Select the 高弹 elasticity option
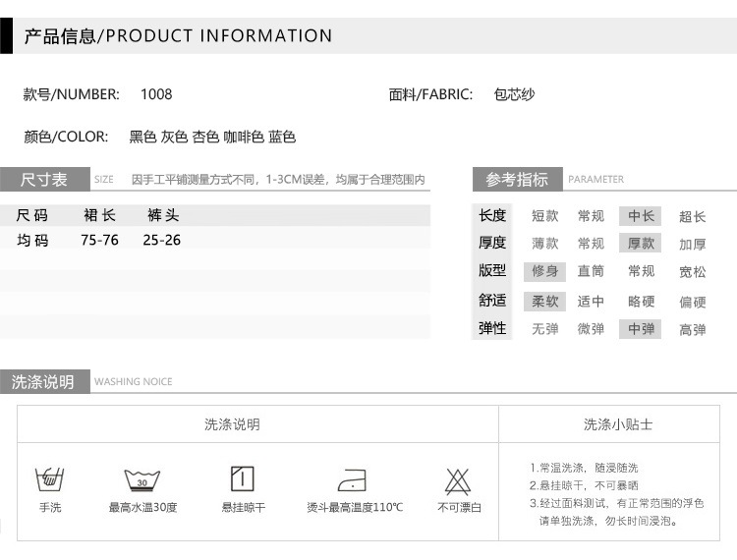This screenshot has height=560, width=737. pos(693,330)
